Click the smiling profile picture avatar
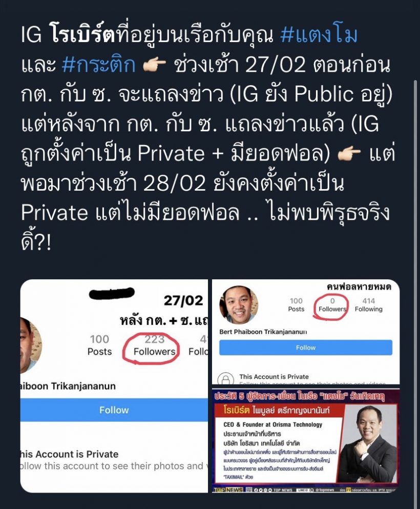This screenshot has width=420, height=509. tap(239, 304)
